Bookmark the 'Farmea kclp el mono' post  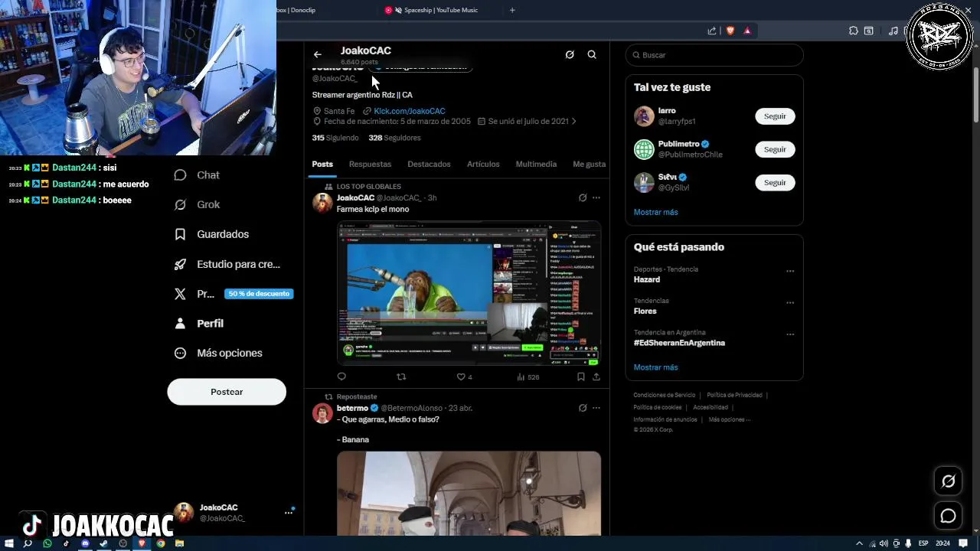click(581, 377)
